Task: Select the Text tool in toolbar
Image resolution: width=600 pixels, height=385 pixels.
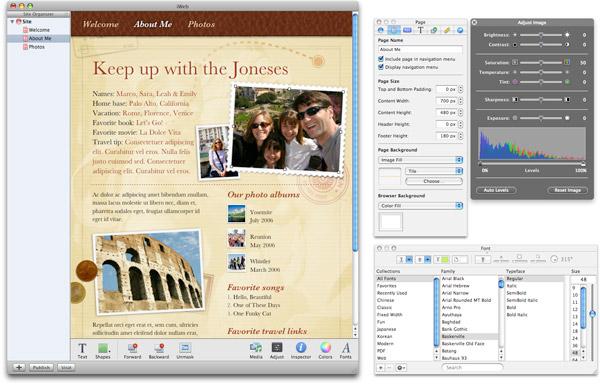Action: pos(82,351)
